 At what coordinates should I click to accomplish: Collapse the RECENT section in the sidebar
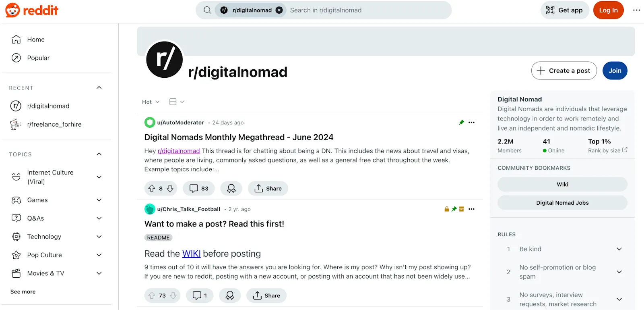tap(99, 88)
